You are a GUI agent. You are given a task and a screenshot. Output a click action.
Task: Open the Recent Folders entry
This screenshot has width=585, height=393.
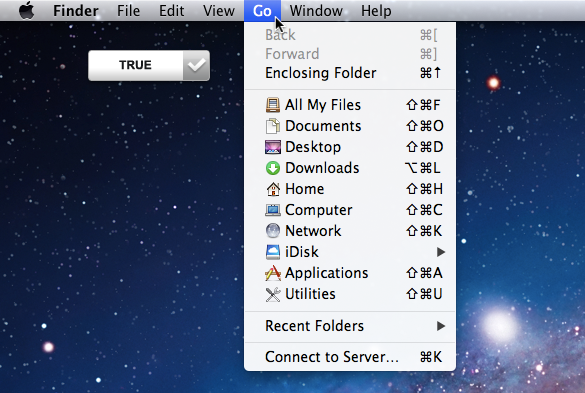pyautogui.click(x=350, y=326)
